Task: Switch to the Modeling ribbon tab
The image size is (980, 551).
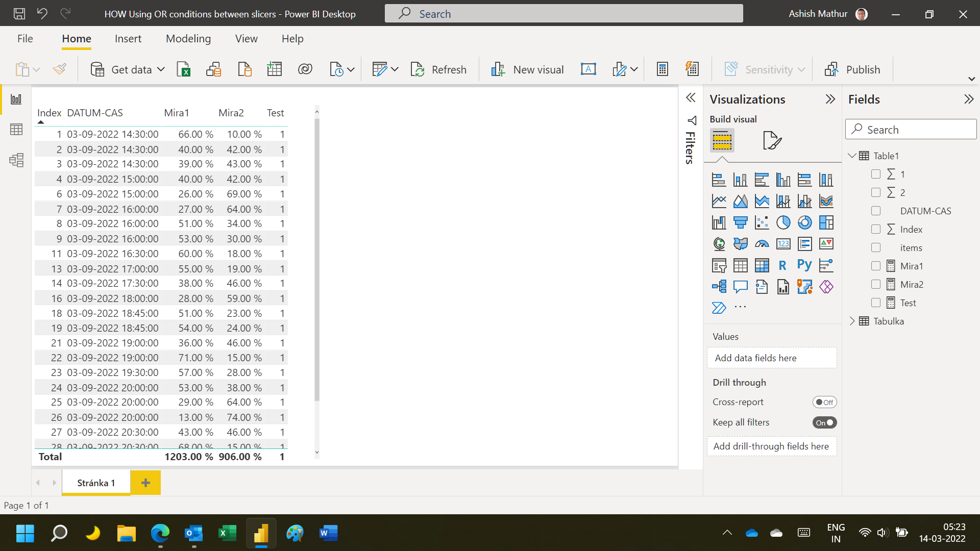Action: point(188,39)
